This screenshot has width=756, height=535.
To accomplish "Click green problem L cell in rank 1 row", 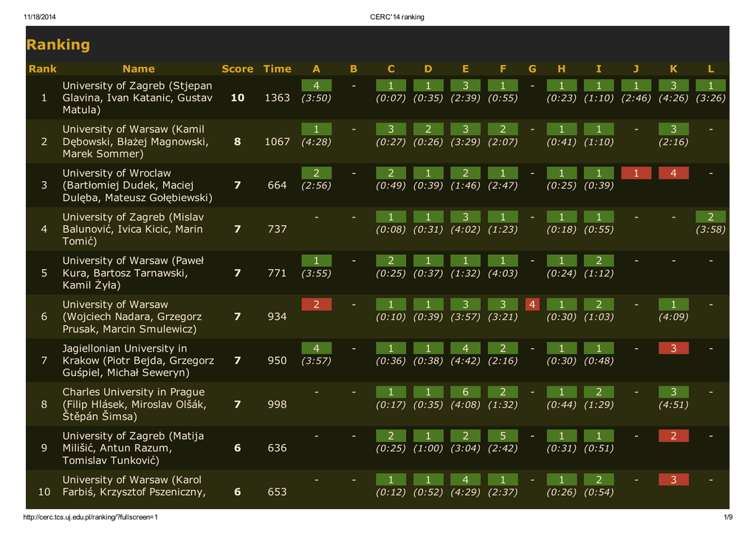I will point(710,86).
